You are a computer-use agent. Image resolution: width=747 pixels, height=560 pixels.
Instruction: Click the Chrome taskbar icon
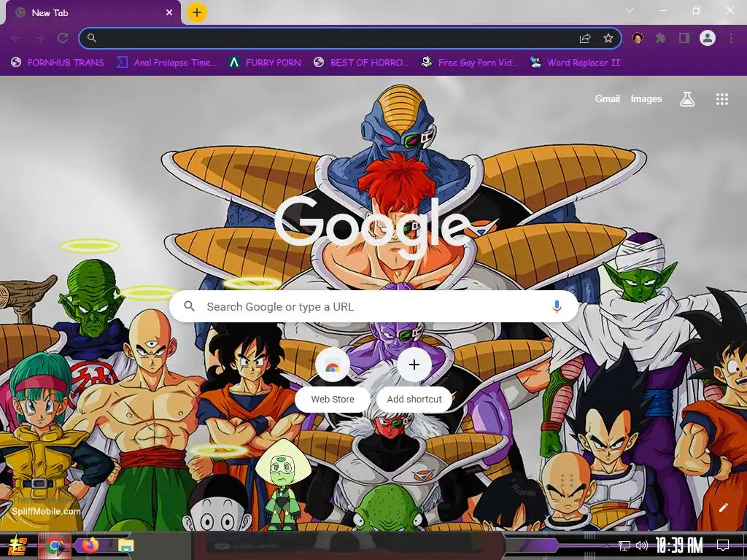55,545
